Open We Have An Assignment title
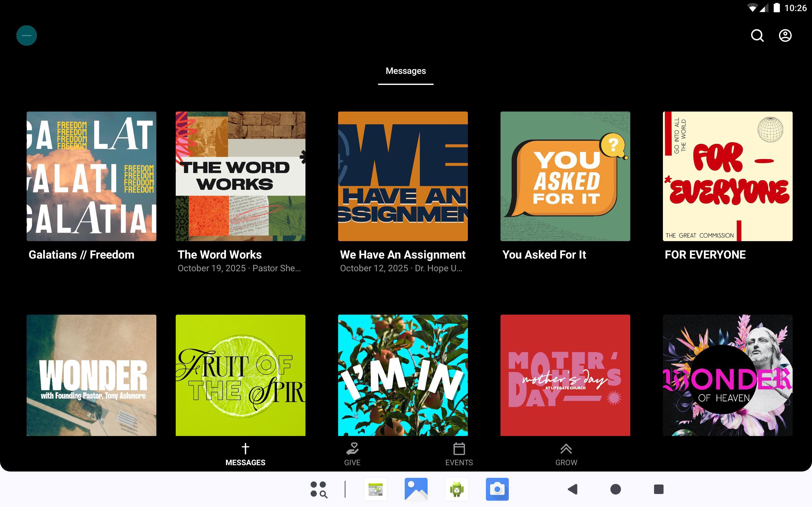The image size is (812, 507). point(402,255)
